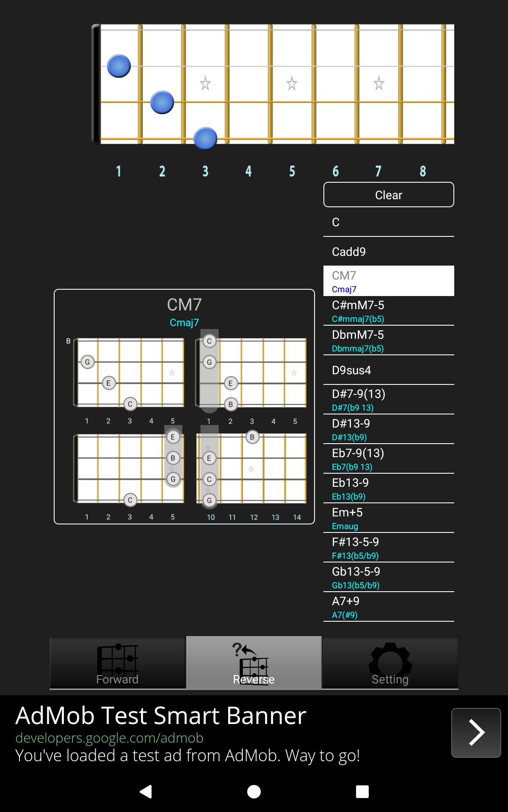Pick the Eb7-9(13) chord entry
The width and height of the screenshot is (508, 812).
(x=389, y=459)
